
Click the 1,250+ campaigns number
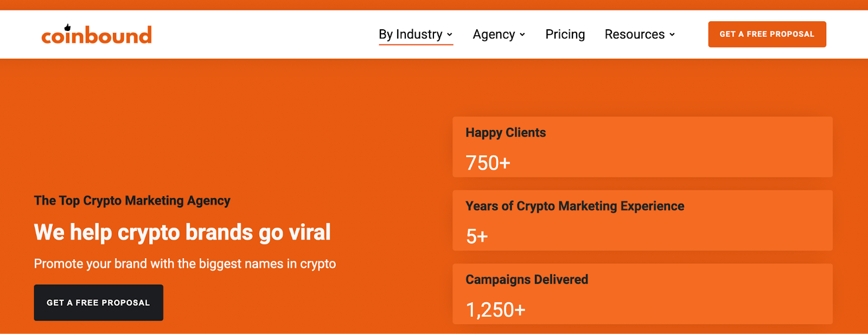495,310
